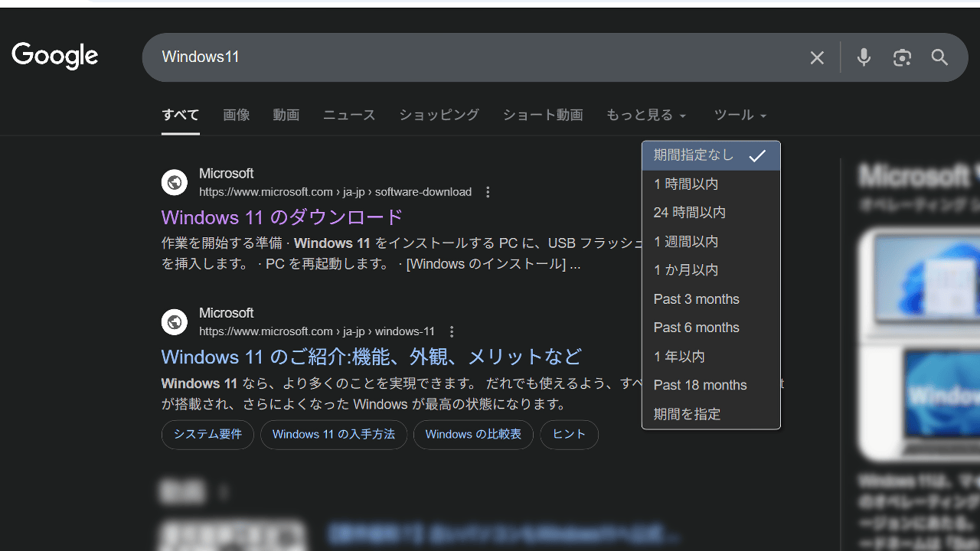Image resolution: width=980 pixels, height=551 pixels.
Task: Expand the もっと見る dropdown
Action: click(646, 115)
